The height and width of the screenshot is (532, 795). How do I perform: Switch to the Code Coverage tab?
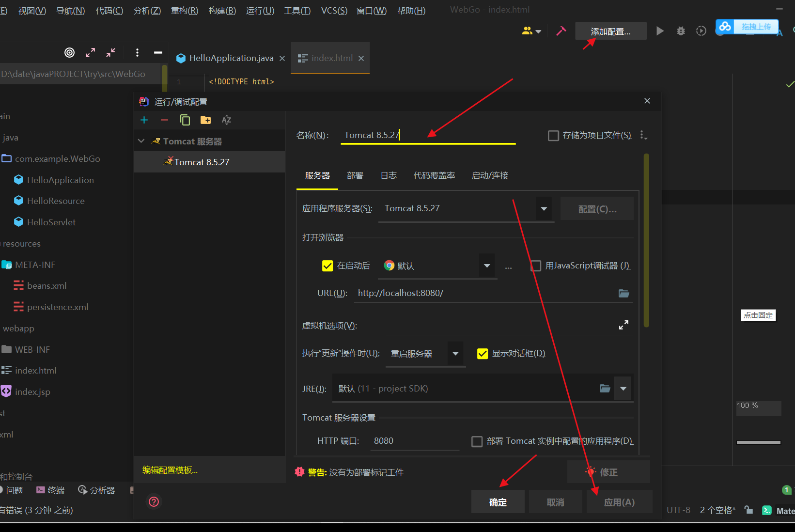[x=434, y=175]
